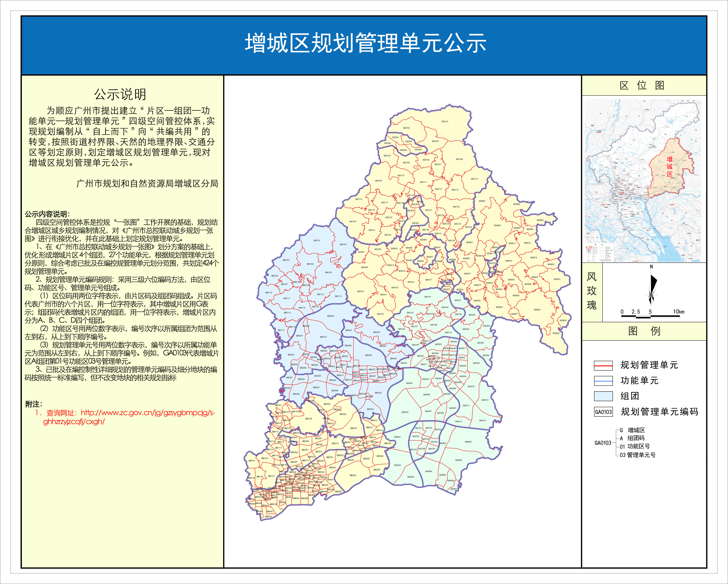Click the 区位图 panel header
Image resolution: width=728 pixels, height=584 pixels.
pyautogui.click(x=644, y=85)
